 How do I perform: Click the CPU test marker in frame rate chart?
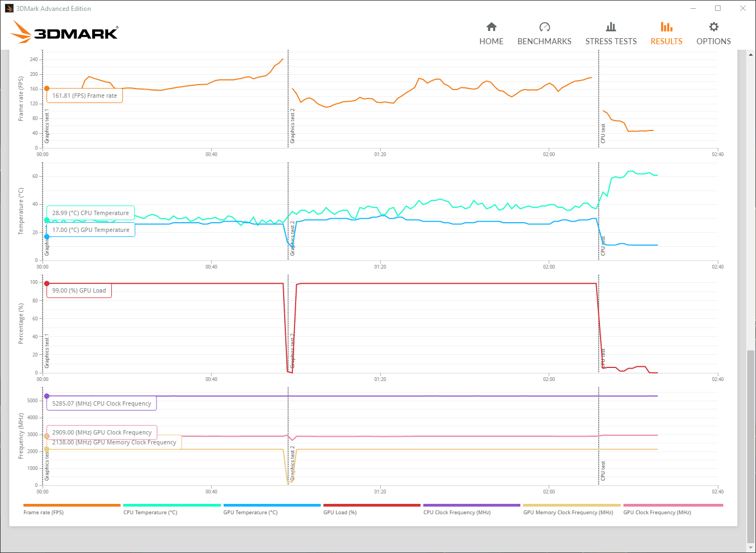[603, 134]
